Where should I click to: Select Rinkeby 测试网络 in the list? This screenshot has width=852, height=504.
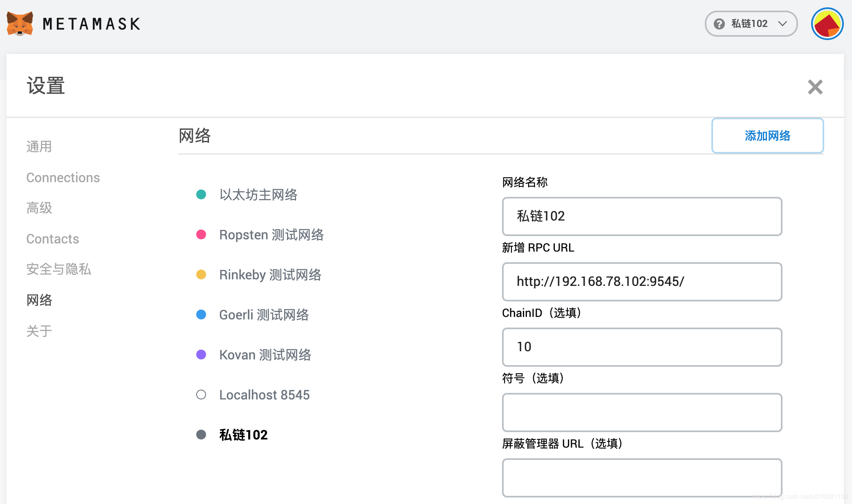pos(270,275)
